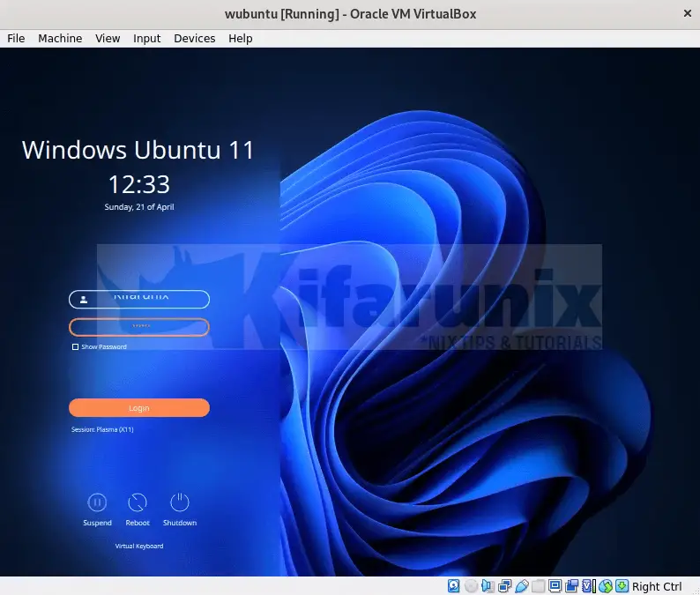Click the mouse integration status icon
The image size is (700, 595).
coord(606,585)
